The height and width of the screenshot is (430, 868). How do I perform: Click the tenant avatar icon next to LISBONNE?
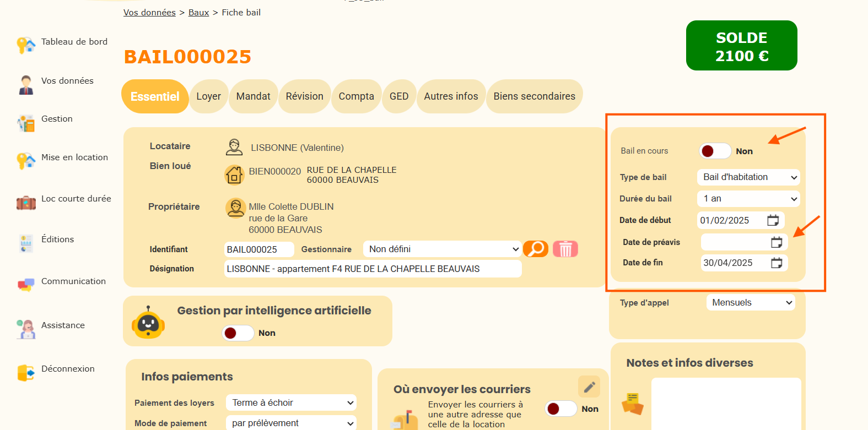[x=234, y=147]
